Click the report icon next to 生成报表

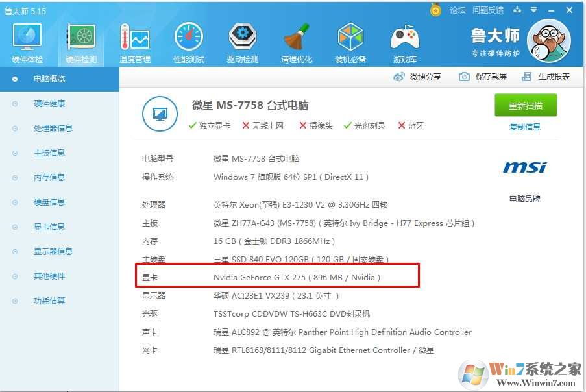(526, 77)
